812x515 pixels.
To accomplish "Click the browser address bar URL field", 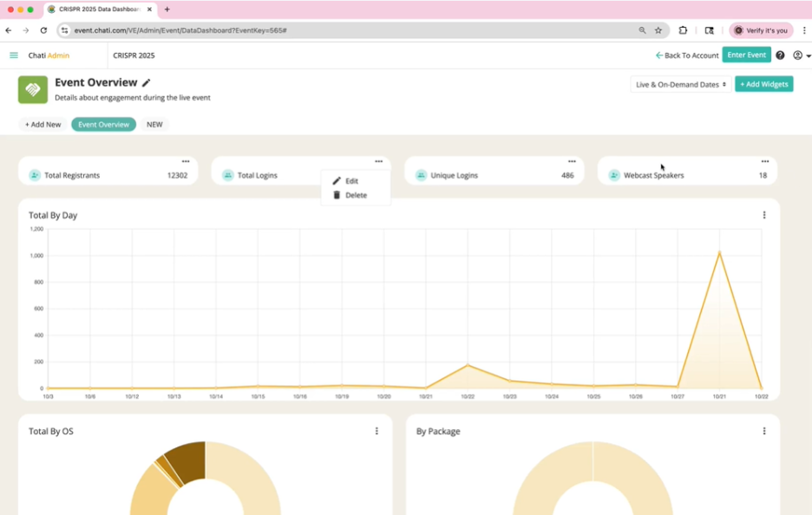I will pyautogui.click(x=347, y=30).
